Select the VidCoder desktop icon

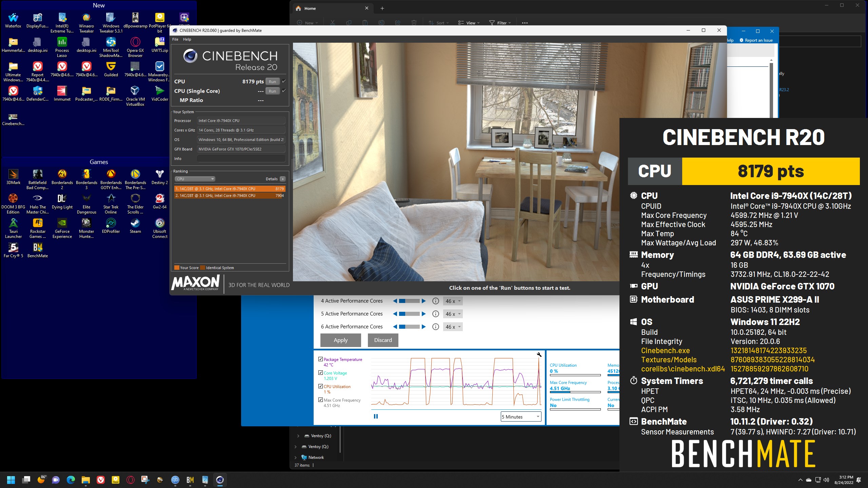click(160, 94)
